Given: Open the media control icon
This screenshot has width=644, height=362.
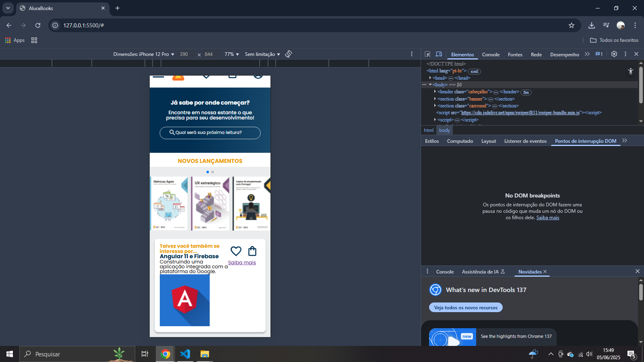Looking at the screenshot, I should click(x=606, y=25).
